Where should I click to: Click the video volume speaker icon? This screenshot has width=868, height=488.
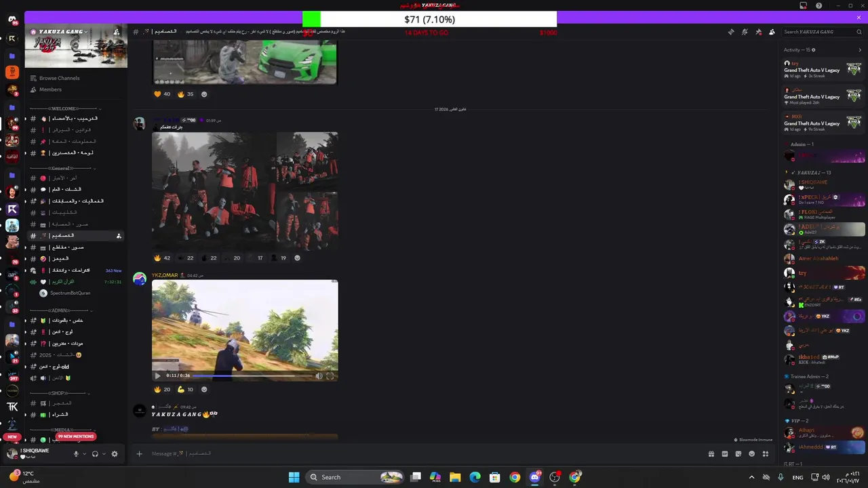[x=319, y=375]
